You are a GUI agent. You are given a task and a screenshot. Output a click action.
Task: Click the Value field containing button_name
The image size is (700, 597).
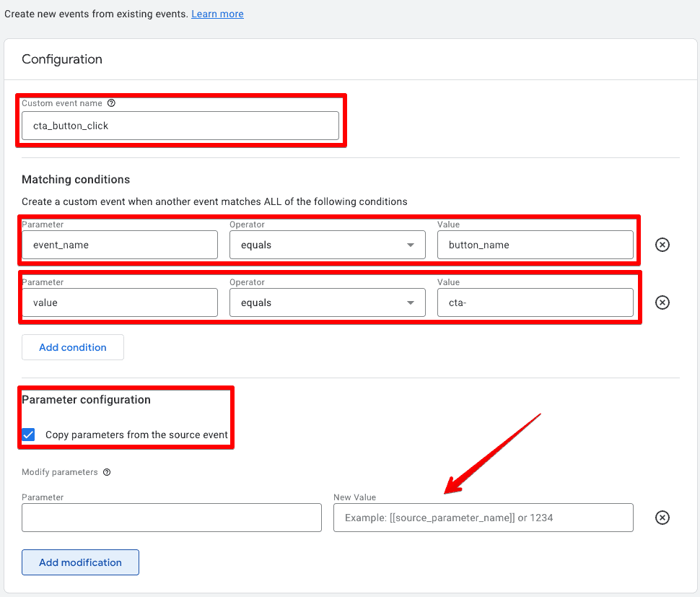[x=535, y=245]
